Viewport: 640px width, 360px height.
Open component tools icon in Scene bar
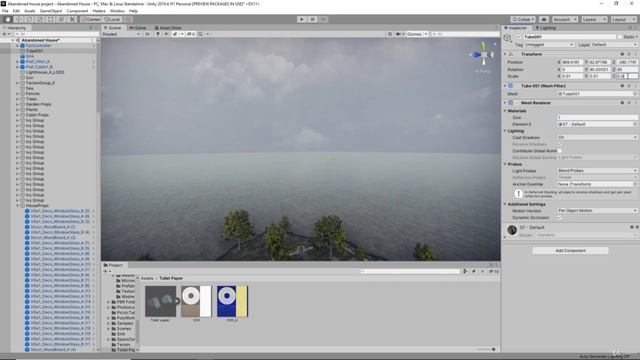click(390, 34)
